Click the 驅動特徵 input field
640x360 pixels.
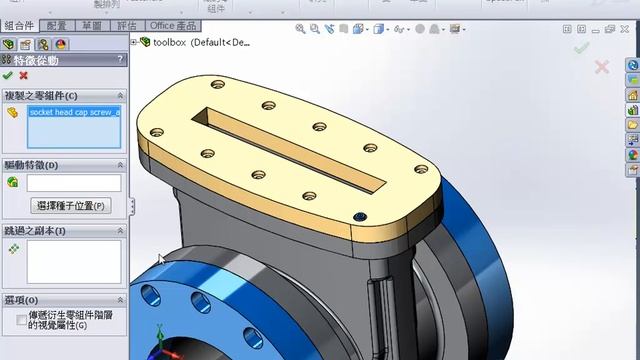[74, 183]
